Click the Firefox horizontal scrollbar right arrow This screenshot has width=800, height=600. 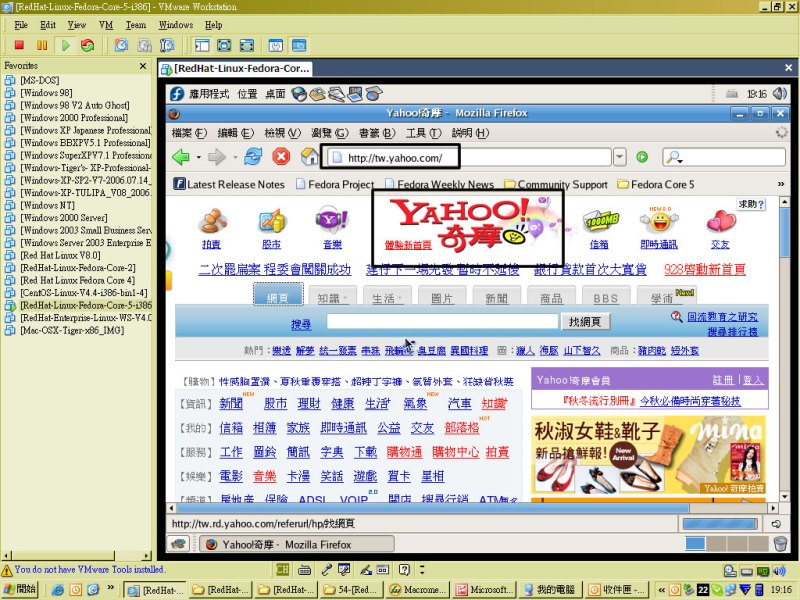point(773,508)
